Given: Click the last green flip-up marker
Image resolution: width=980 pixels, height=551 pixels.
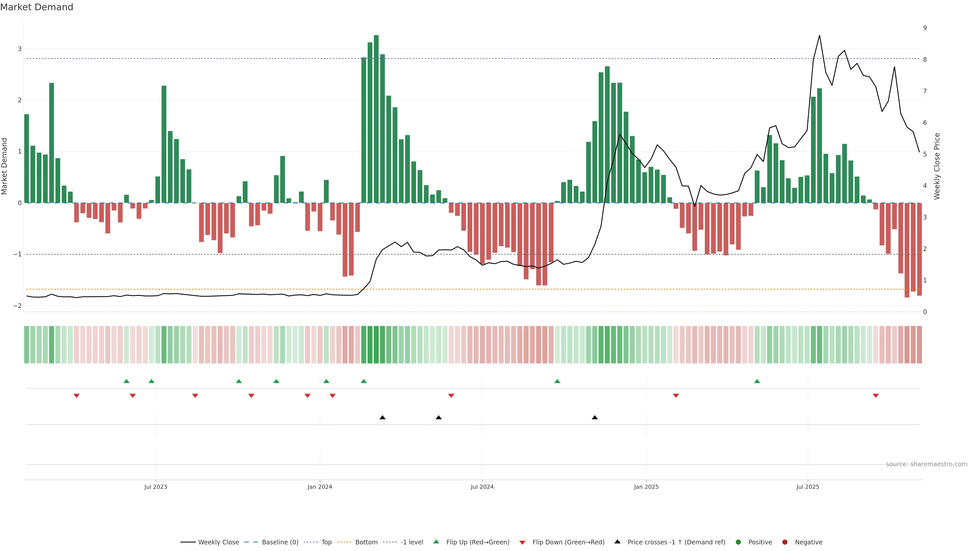Looking at the screenshot, I should 757,381.
